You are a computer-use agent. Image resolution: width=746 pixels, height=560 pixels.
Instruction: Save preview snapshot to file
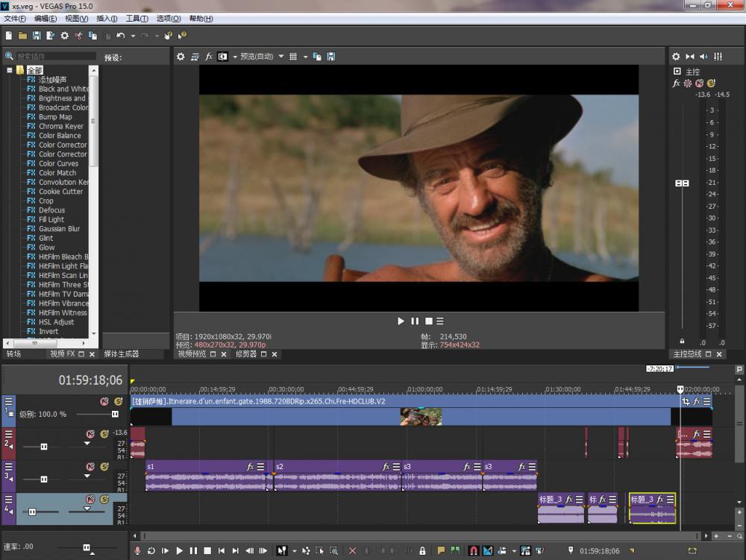(x=331, y=57)
